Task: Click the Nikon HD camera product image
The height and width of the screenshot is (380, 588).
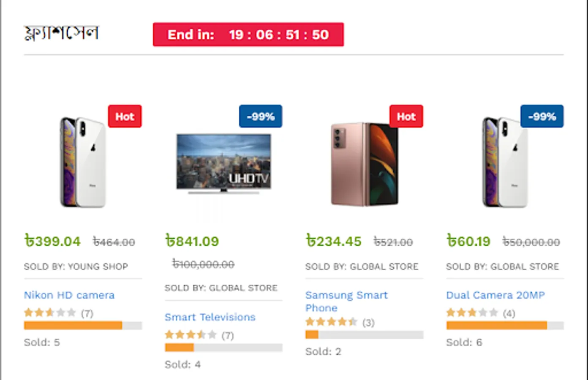Action: click(x=82, y=163)
